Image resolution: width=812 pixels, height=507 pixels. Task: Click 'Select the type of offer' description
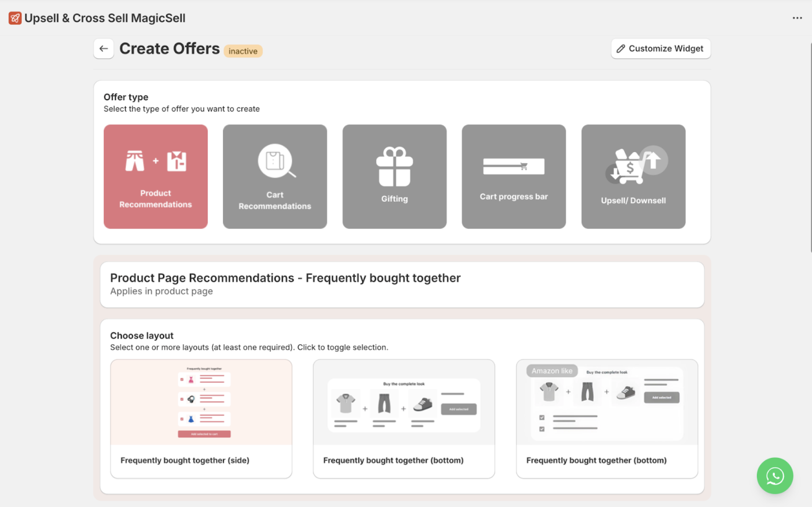point(182,109)
